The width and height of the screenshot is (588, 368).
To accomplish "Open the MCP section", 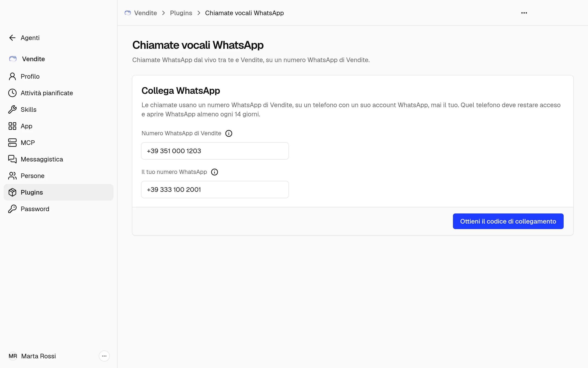I will point(59,143).
